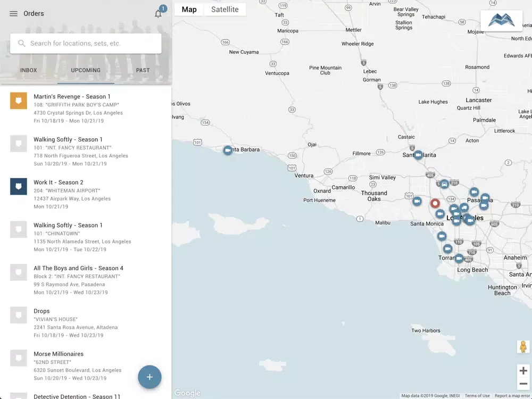Open Martin's Revenge - Season 1 order
532x399 pixels.
click(x=72, y=97)
